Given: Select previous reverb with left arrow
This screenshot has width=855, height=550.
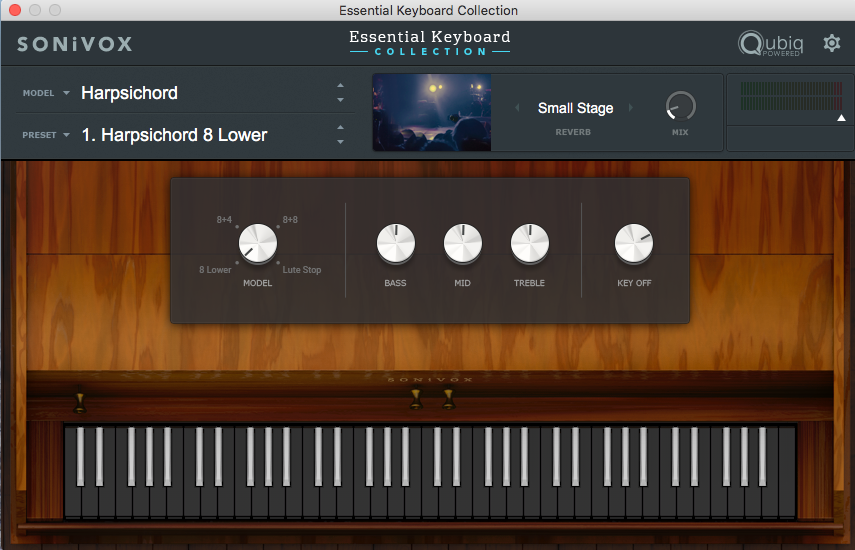Looking at the screenshot, I should [517, 108].
